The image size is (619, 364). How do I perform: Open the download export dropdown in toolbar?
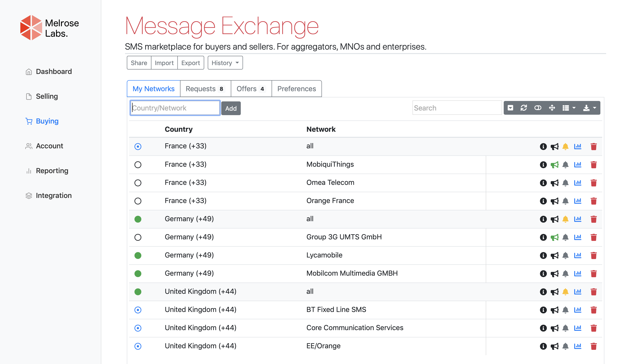coord(589,108)
